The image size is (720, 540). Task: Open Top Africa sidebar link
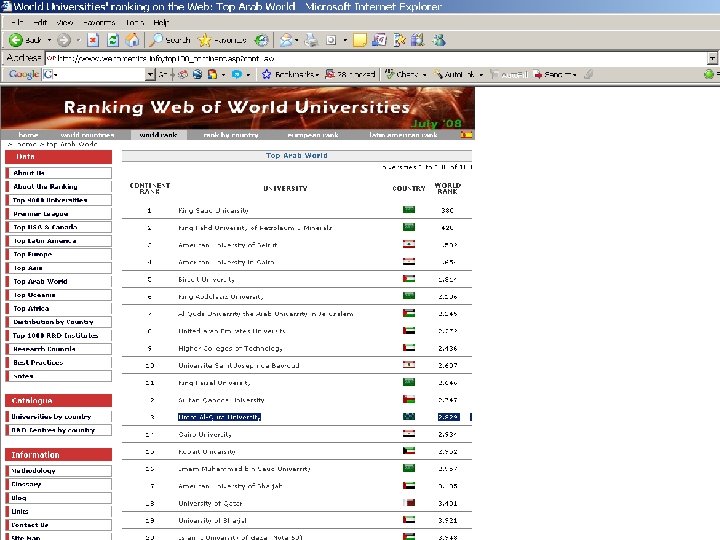pyautogui.click(x=58, y=308)
